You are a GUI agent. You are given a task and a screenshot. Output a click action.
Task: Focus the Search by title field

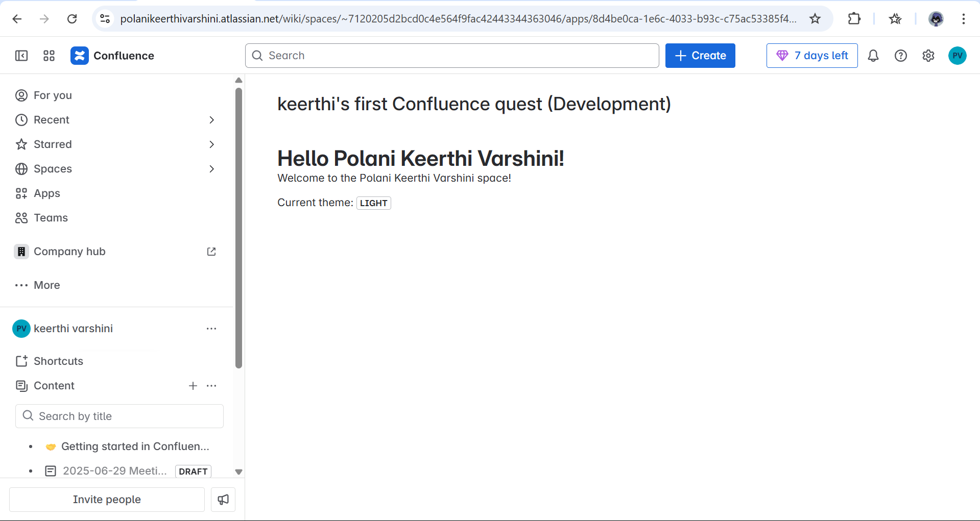click(119, 416)
